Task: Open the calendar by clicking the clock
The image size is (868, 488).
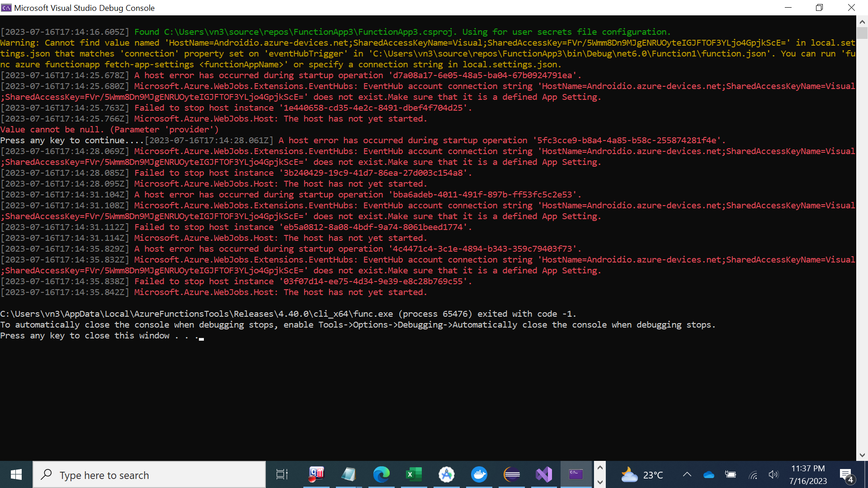Action: click(808, 474)
